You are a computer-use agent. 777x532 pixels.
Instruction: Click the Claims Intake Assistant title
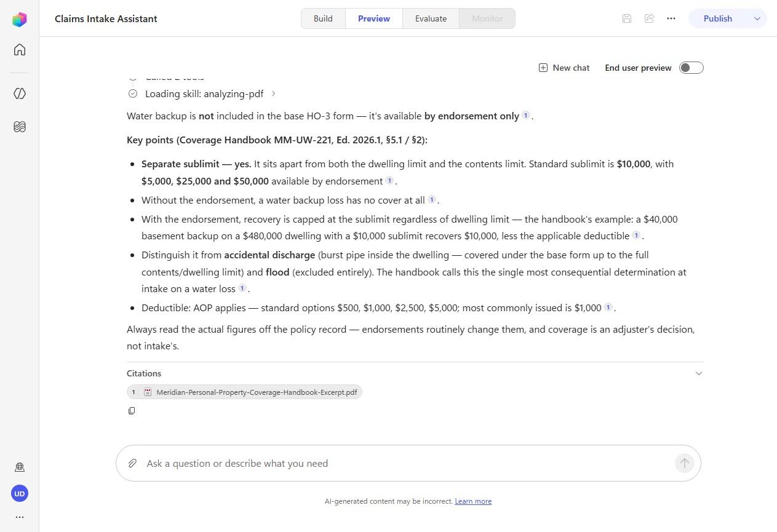106,18
